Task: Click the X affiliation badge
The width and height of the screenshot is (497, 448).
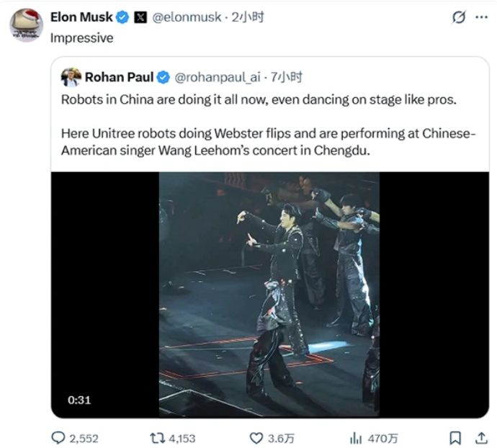Action: pos(141,17)
